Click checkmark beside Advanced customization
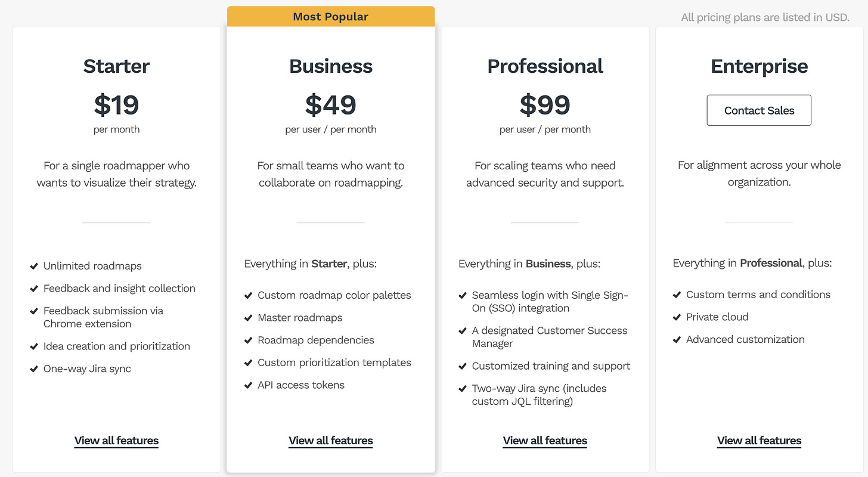Viewport: 868px width, 477px height. click(x=677, y=339)
